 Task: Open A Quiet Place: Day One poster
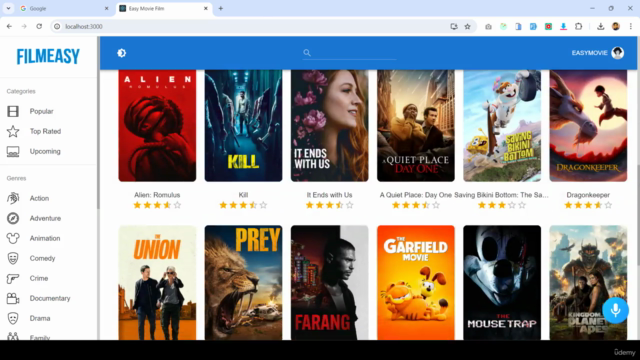pos(416,125)
